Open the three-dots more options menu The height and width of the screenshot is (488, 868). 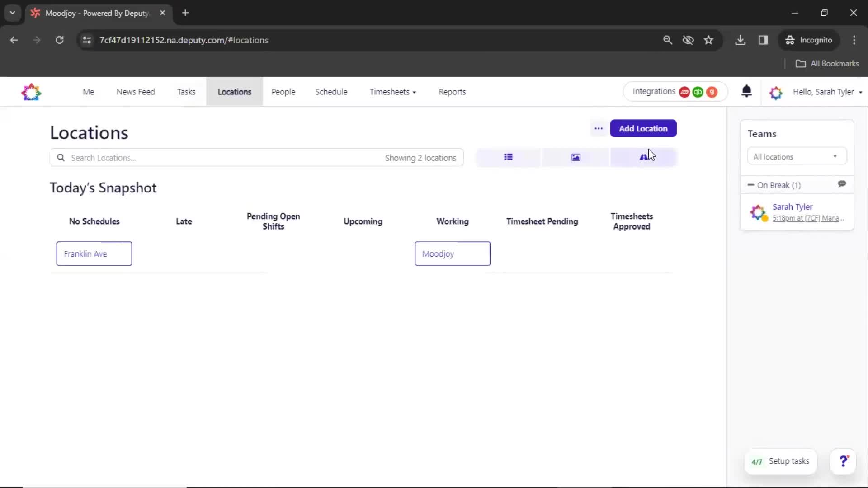(x=599, y=128)
